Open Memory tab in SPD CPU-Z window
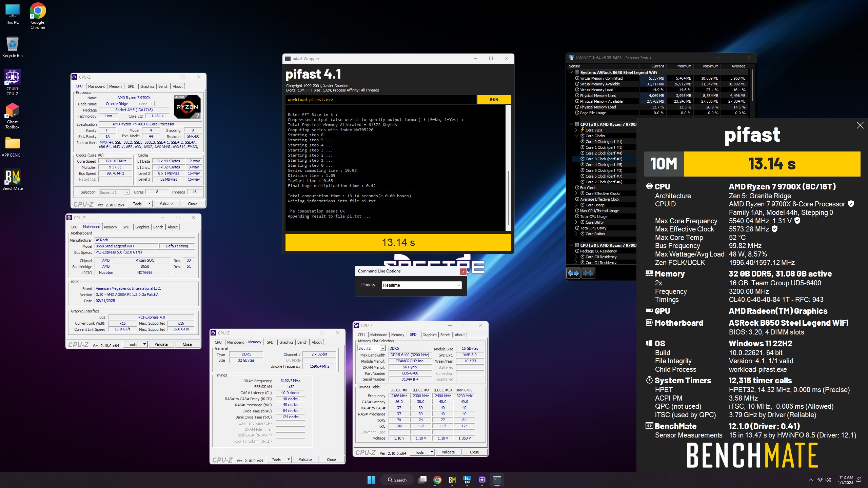The image size is (868, 488). [x=398, y=335]
